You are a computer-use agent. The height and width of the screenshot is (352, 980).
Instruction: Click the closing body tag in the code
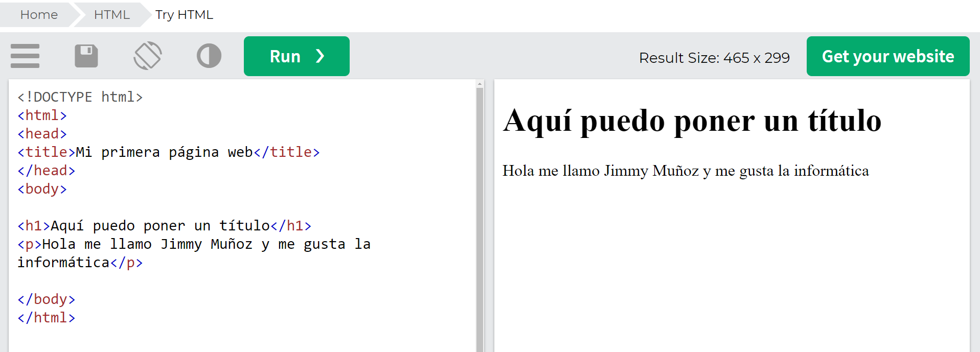(x=46, y=299)
